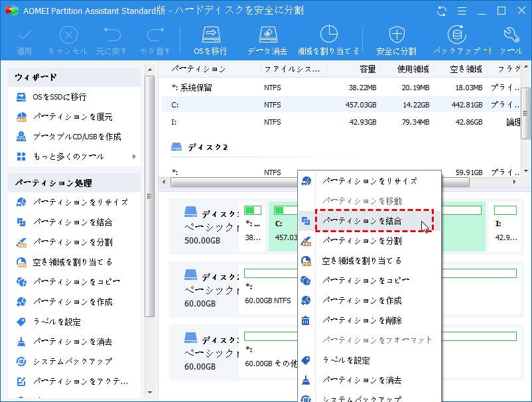Click the partition list vertical scroll-up arrow

pyautogui.click(x=526, y=66)
